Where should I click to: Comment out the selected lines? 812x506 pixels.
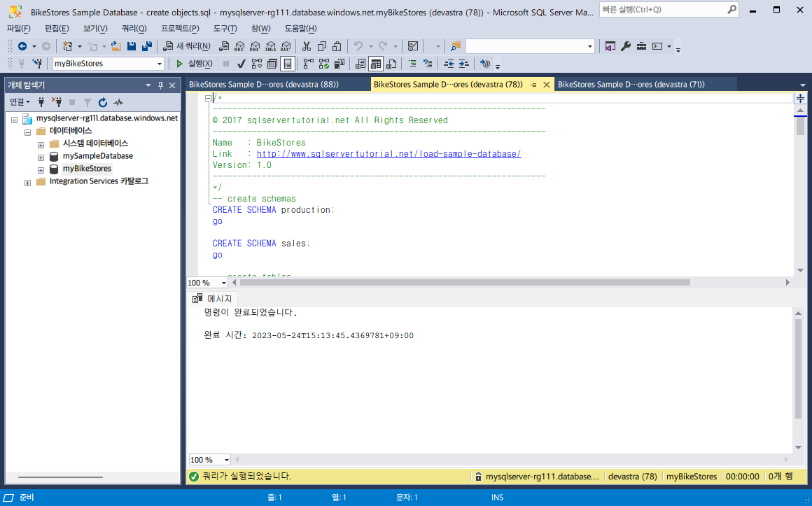click(x=413, y=64)
